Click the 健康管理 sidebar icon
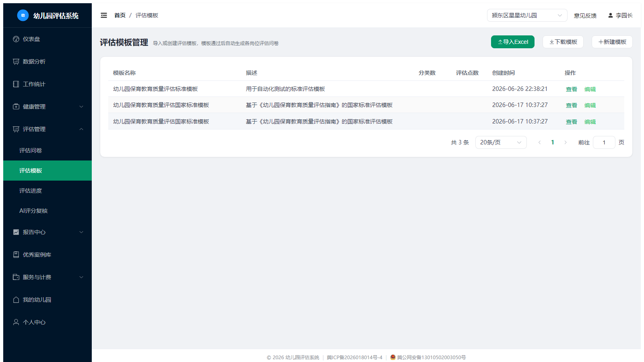The width and height of the screenshot is (644, 362). pos(16,107)
